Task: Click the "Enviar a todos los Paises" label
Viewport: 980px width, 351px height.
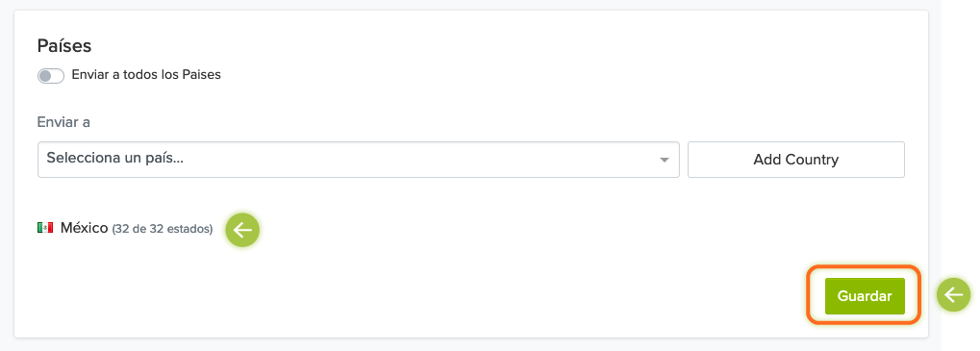Action: 146,75
